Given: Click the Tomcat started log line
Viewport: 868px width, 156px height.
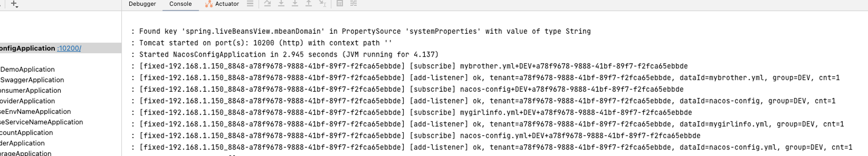Looking at the screenshot, I should (265, 43).
